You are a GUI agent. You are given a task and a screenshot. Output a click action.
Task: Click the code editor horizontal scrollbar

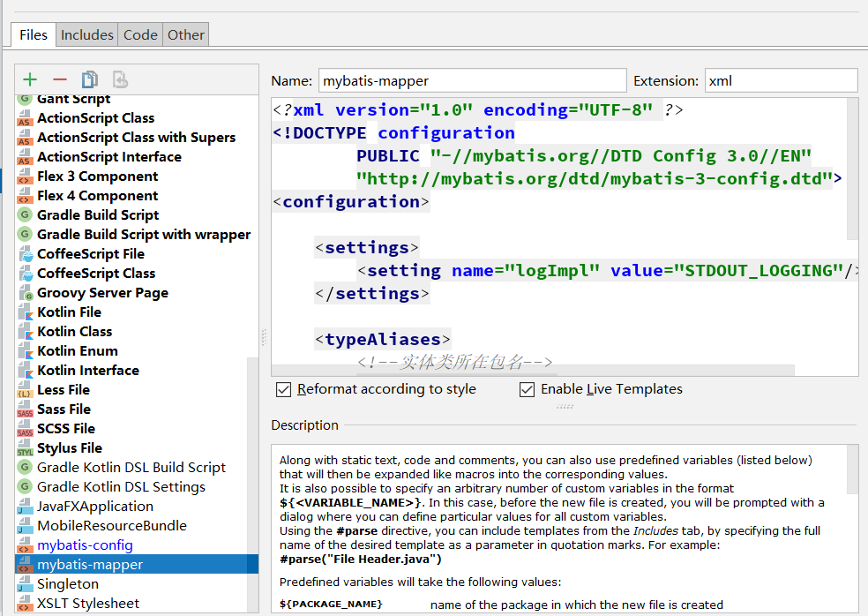pos(533,370)
